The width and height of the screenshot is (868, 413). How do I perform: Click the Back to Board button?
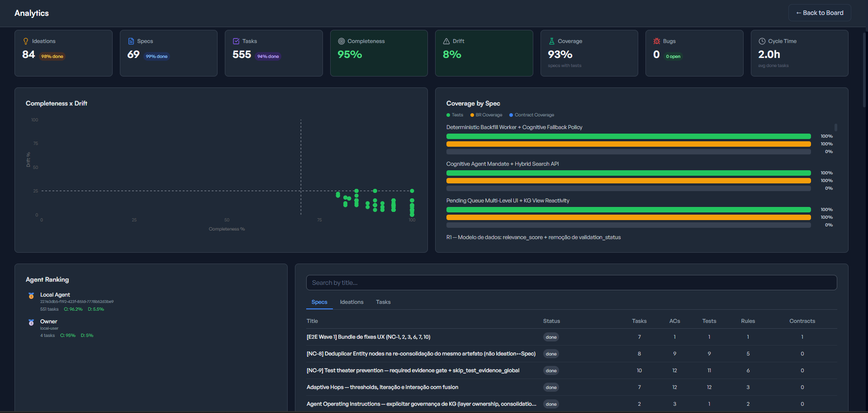coord(819,13)
